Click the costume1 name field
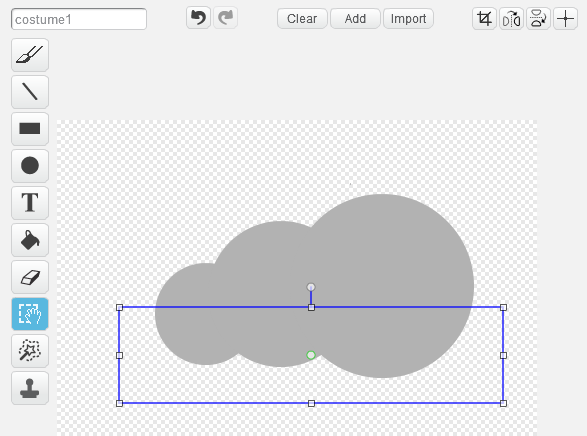Screen dimensions: 587x436 tap(79, 19)
